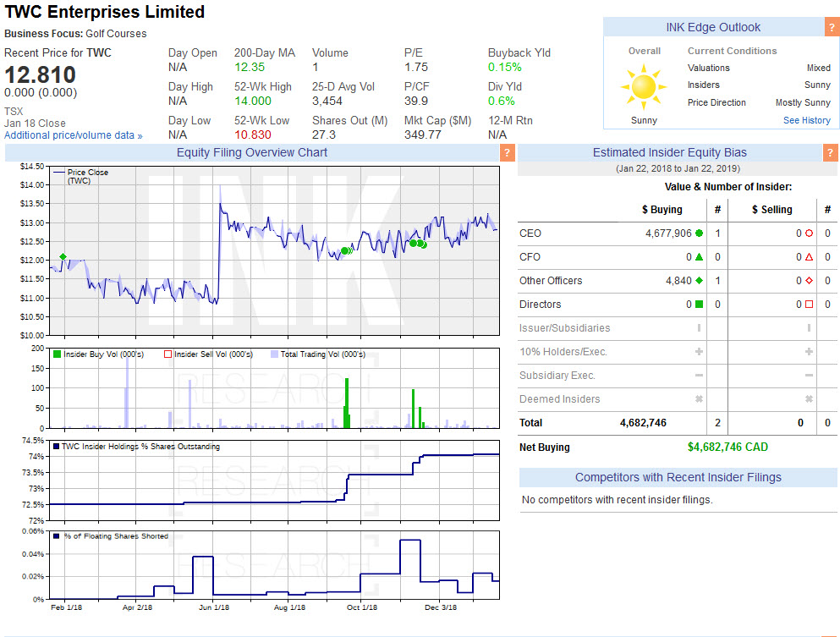Click the CFO selling red triangle icon
Screen dimensions: 840x637
tap(809, 257)
